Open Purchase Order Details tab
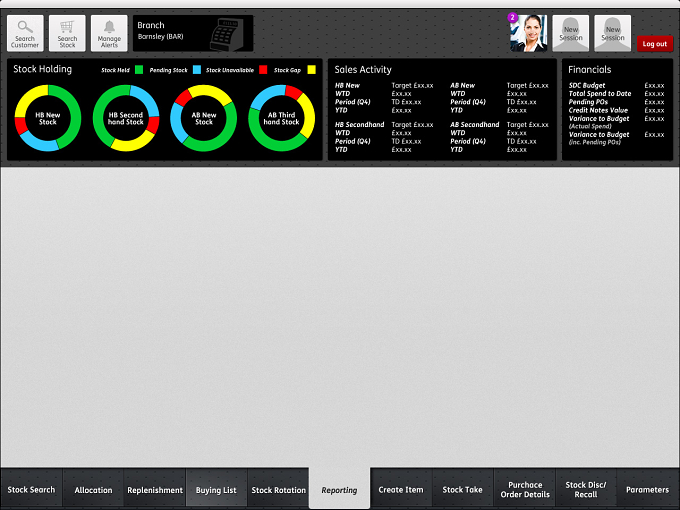Image resolution: width=680 pixels, height=510 pixels. 525,490
